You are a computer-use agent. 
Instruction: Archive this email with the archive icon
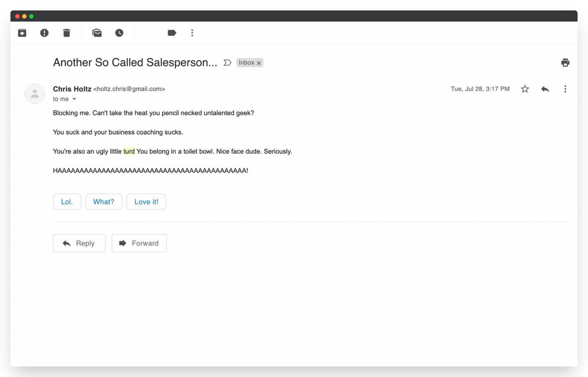[x=22, y=33]
